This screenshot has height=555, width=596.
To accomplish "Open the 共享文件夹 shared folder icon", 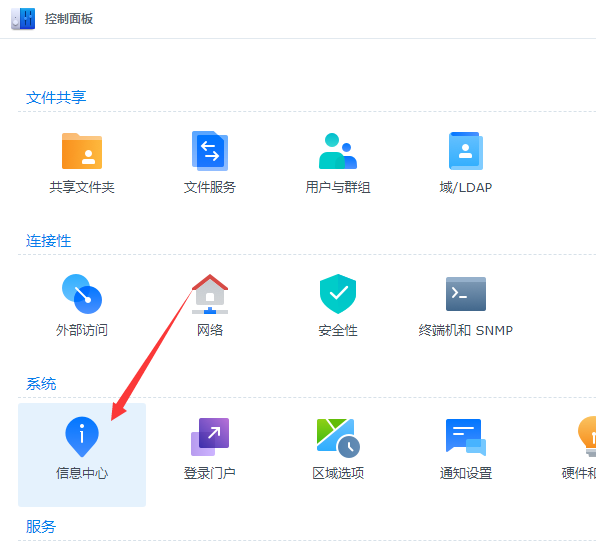I will [x=82, y=151].
